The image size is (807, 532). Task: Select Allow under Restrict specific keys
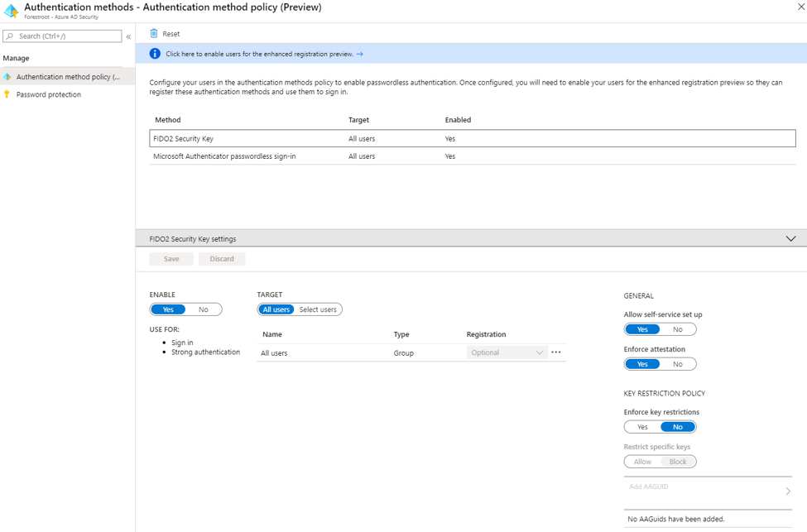click(x=642, y=462)
